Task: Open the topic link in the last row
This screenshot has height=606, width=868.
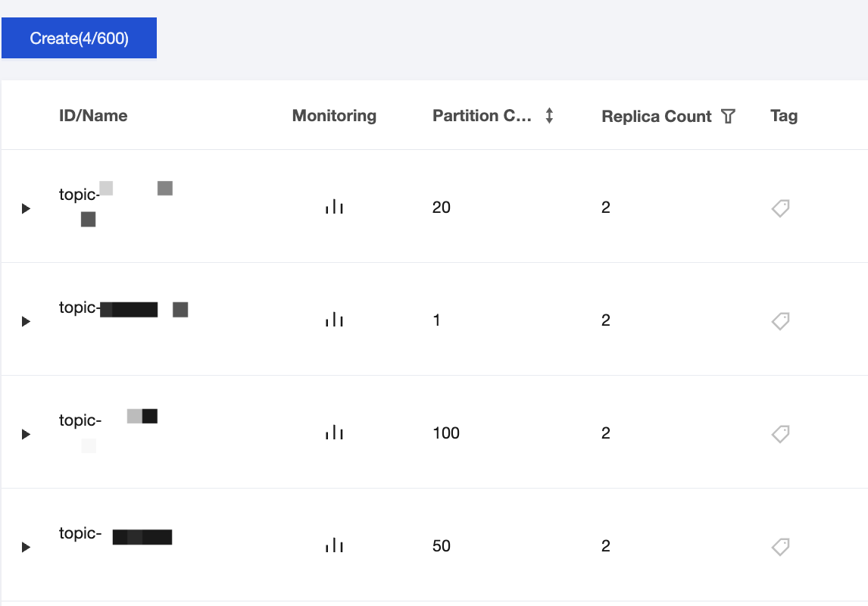Action: pos(80,534)
